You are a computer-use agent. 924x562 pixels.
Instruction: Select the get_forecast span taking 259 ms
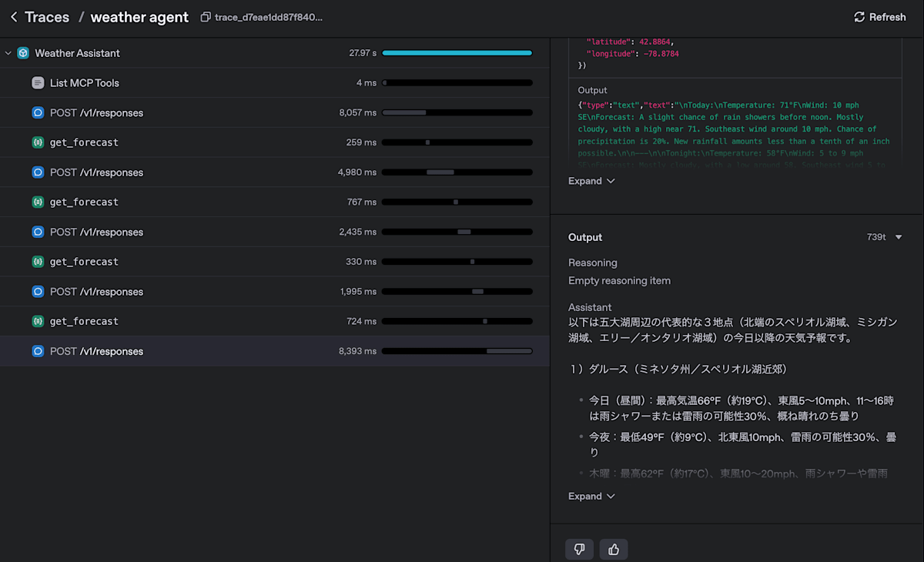(275, 142)
